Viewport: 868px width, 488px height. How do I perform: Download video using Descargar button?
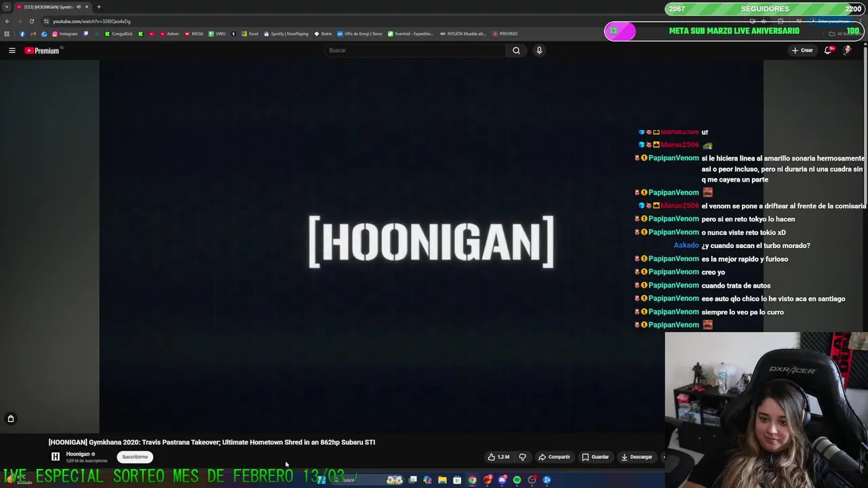(637, 457)
